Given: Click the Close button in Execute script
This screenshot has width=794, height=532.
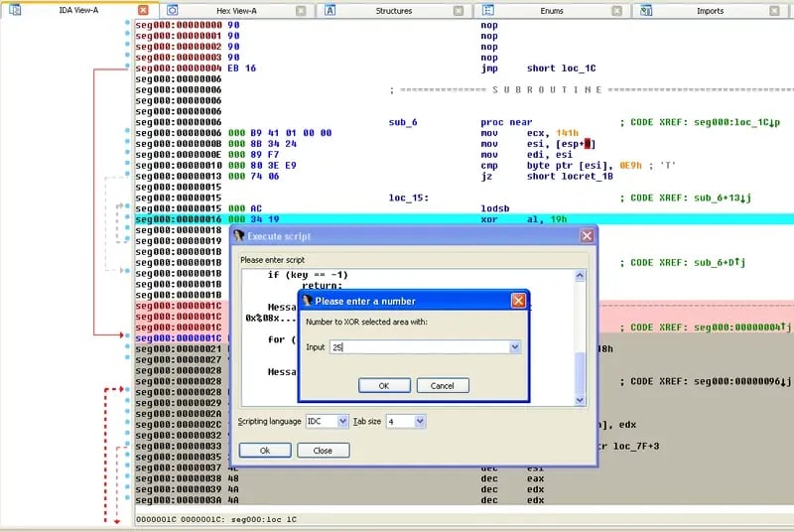Looking at the screenshot, I should point(323,450).
